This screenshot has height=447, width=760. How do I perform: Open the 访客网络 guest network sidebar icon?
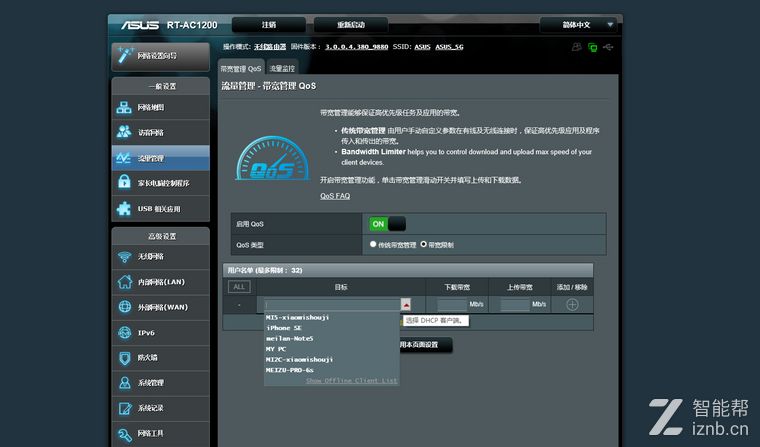[124, 132]
